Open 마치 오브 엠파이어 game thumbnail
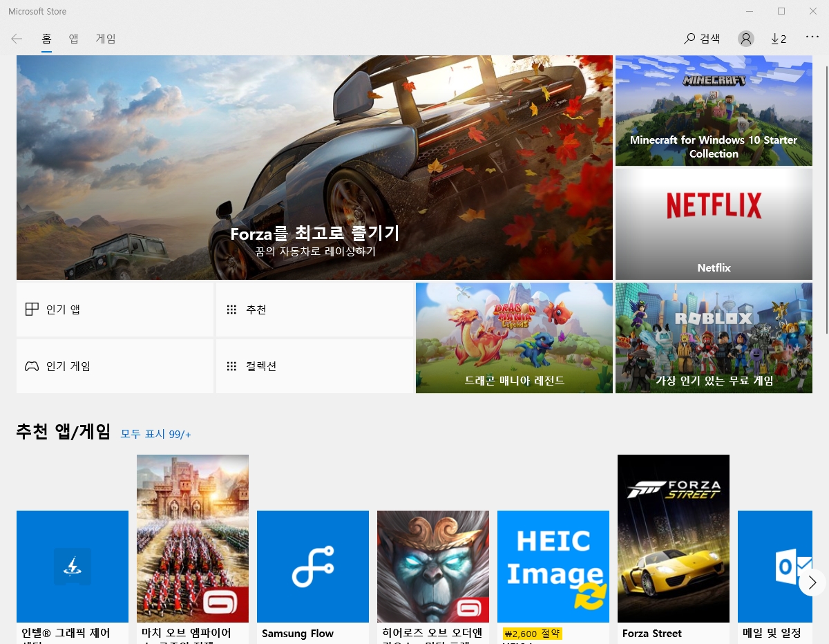 coord(193,538)
